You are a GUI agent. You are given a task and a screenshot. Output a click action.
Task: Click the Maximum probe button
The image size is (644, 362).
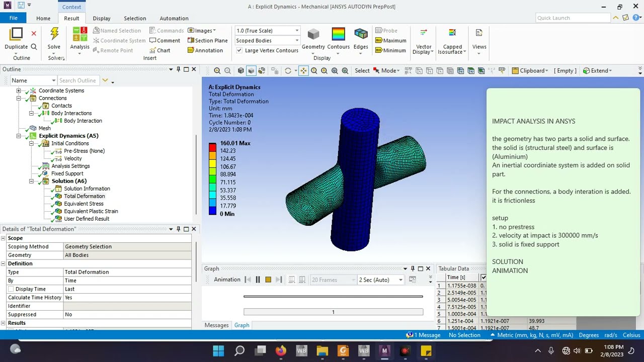390,41
